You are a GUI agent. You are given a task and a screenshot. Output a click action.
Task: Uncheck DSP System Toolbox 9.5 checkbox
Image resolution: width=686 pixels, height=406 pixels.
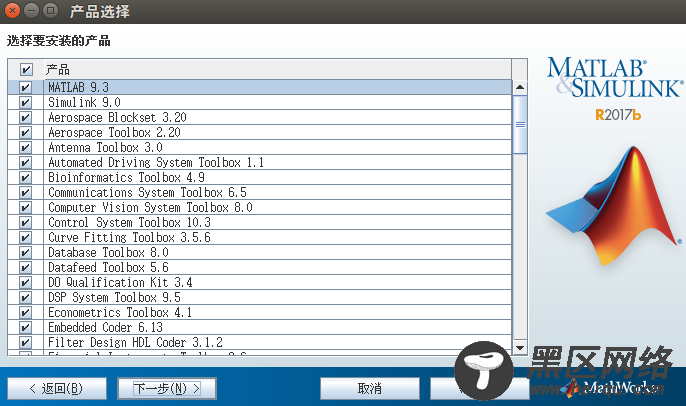(25, 298)
